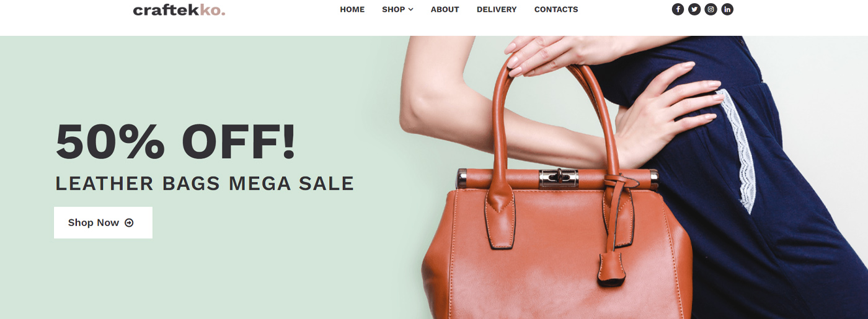Open the Delivery menu link
This screenshot has height=319, width=868.
(497, 9)
